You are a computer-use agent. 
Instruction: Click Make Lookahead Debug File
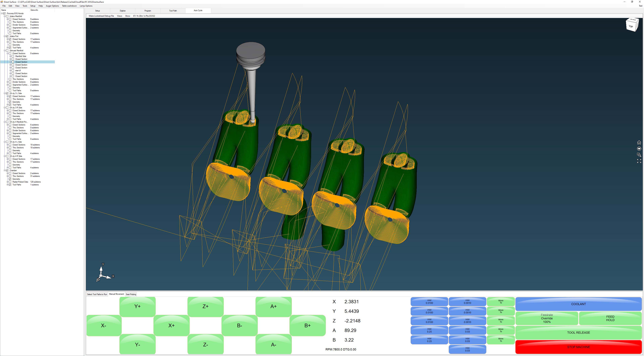[x=101, y=16]
